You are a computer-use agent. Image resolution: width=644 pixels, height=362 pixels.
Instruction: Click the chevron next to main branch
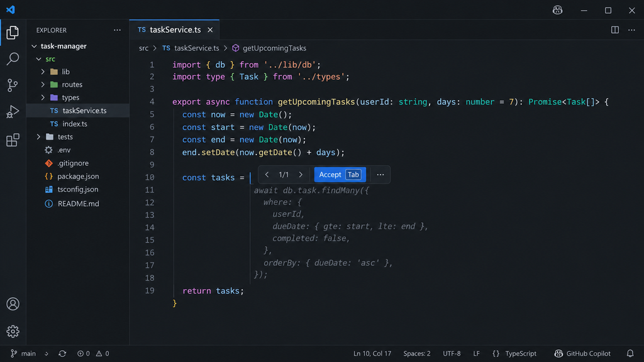[47, 353]
